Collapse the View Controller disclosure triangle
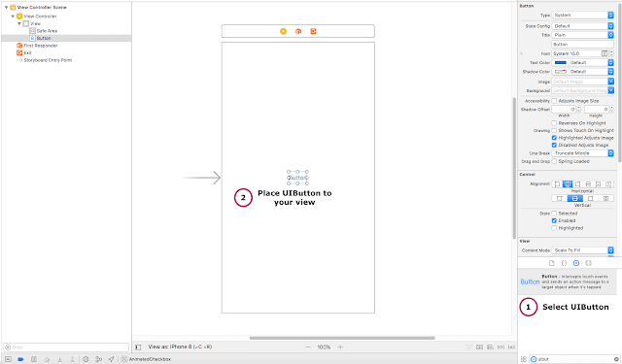 (13, 17)
